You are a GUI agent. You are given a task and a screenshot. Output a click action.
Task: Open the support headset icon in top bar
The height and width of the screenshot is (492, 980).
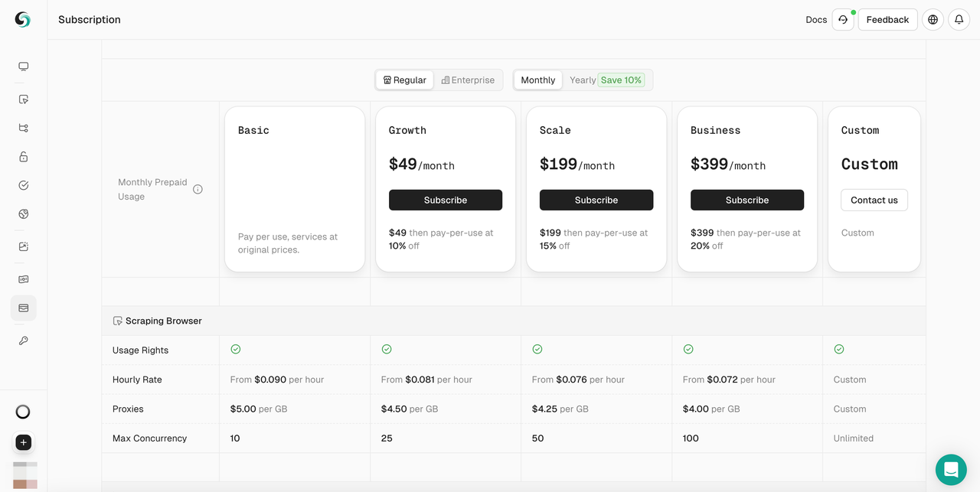point(843,19)
